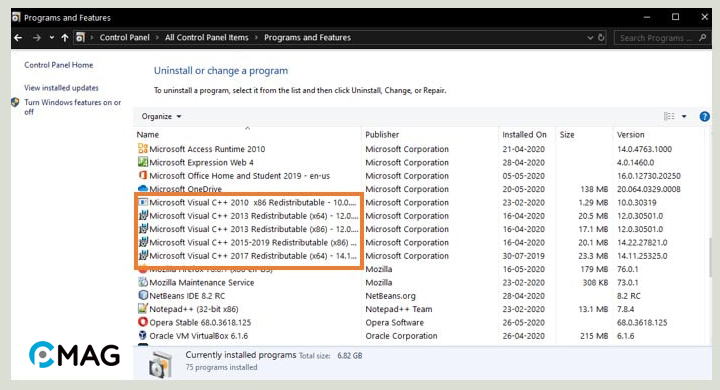This screenshot has height=390, width=720.
Task: Click the Oracle Corporation publisher cell
Action: (401, 336)
